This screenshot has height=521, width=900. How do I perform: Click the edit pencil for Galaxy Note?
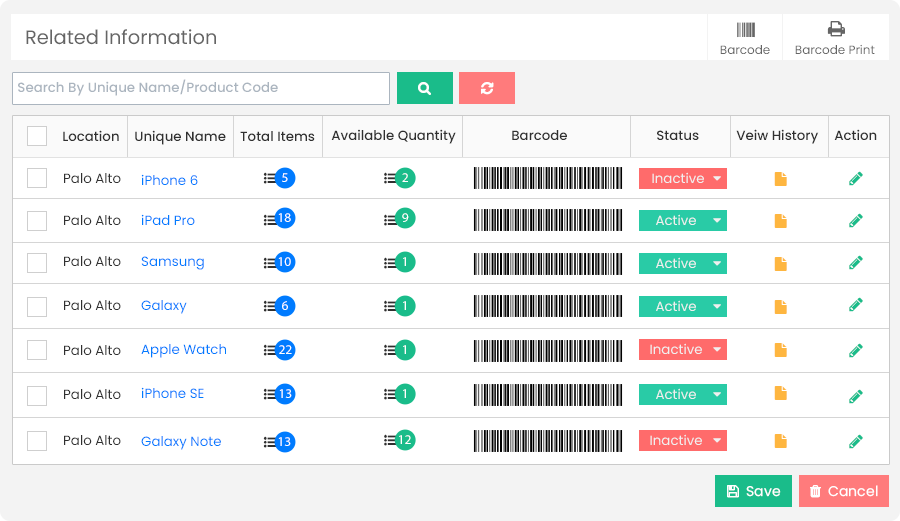point(855,441)
